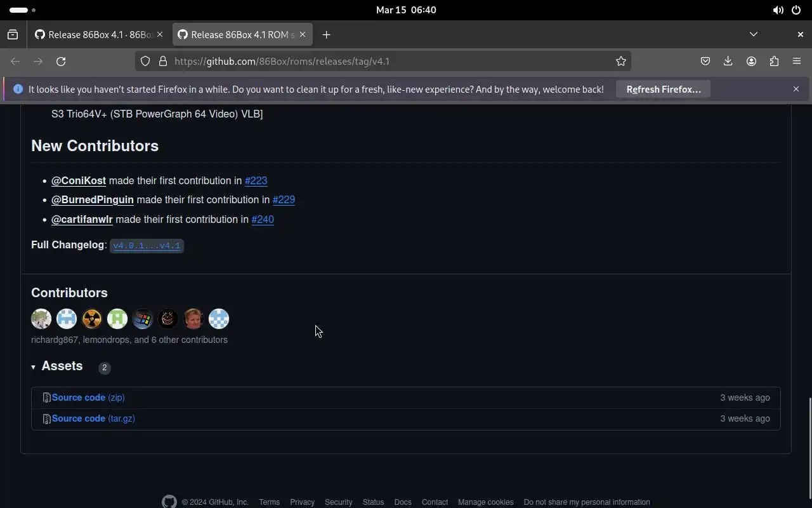Click the Terms footer link
Image resolution: width=812 pixels, height=508 pixels.
point(269,502)
